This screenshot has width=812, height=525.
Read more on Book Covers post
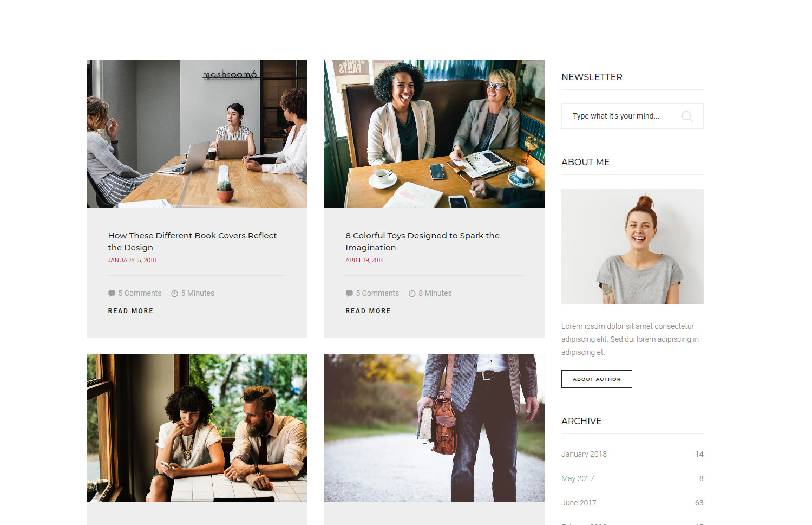pos(130,311)
